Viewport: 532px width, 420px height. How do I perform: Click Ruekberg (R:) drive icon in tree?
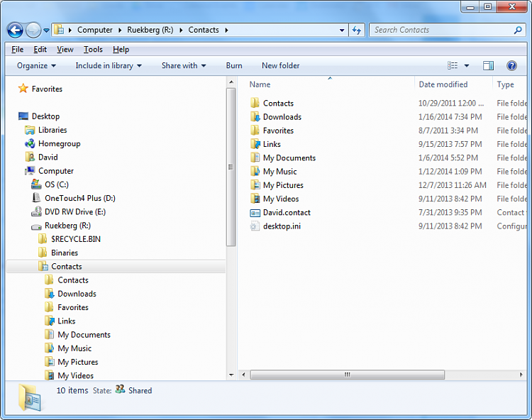pos(36,226)
